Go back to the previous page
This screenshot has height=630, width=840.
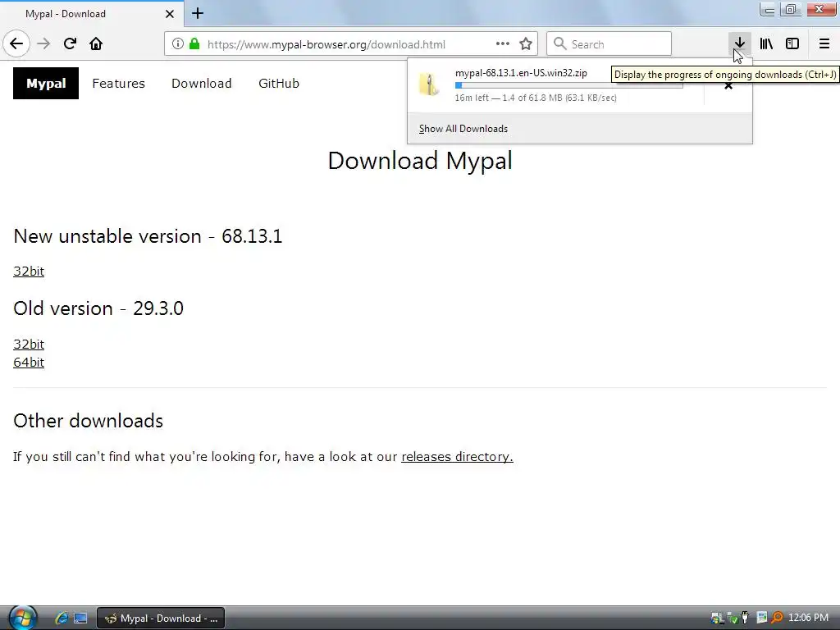16,44
